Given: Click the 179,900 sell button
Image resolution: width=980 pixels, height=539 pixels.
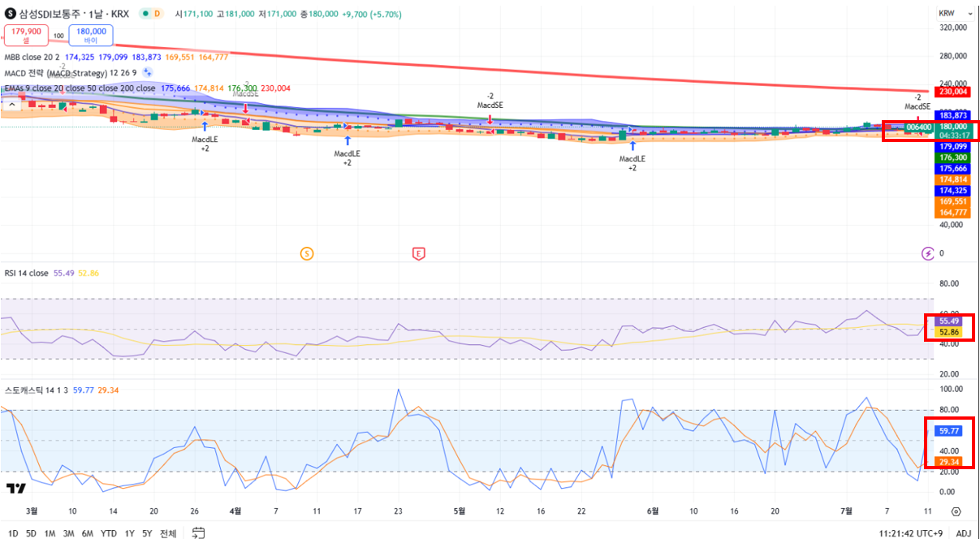Looking at the screenshot, I should point(26,35).
